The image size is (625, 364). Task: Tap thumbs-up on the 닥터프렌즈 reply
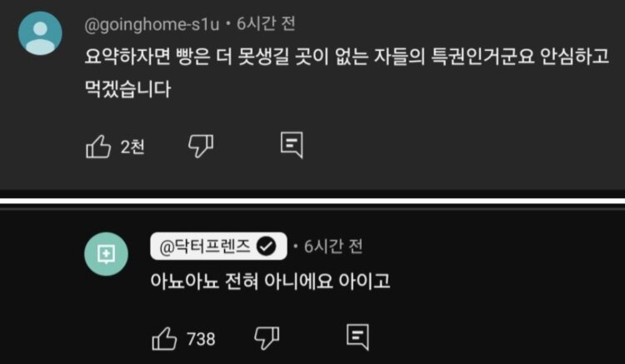coord(164,338)
